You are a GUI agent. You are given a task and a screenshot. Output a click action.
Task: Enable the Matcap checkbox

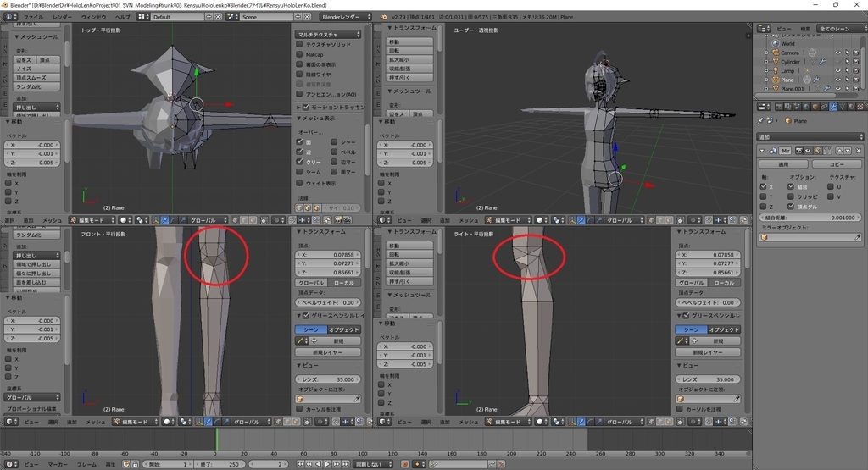click(x=299, y=54)
